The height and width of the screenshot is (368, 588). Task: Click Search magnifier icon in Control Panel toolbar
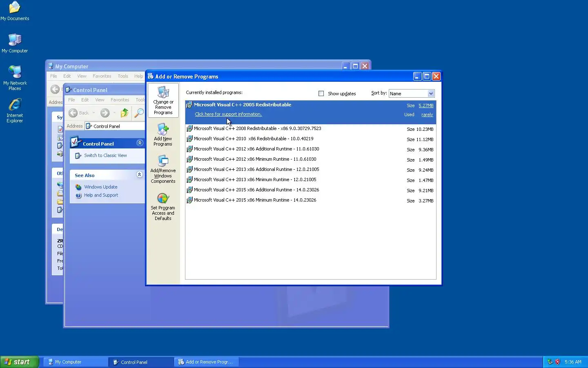pyautogui.click(x=139, y=113)
